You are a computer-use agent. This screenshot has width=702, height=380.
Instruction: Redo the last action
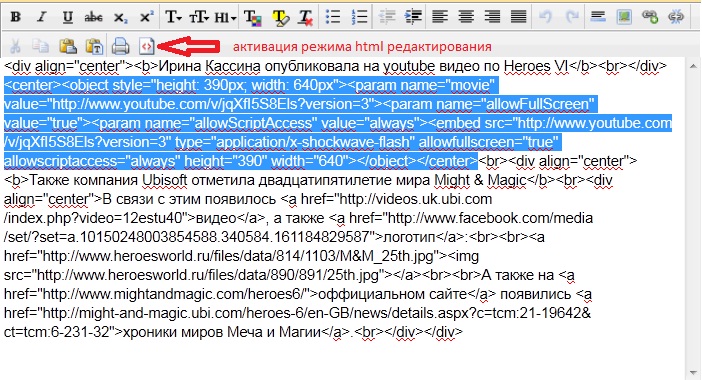572,17
